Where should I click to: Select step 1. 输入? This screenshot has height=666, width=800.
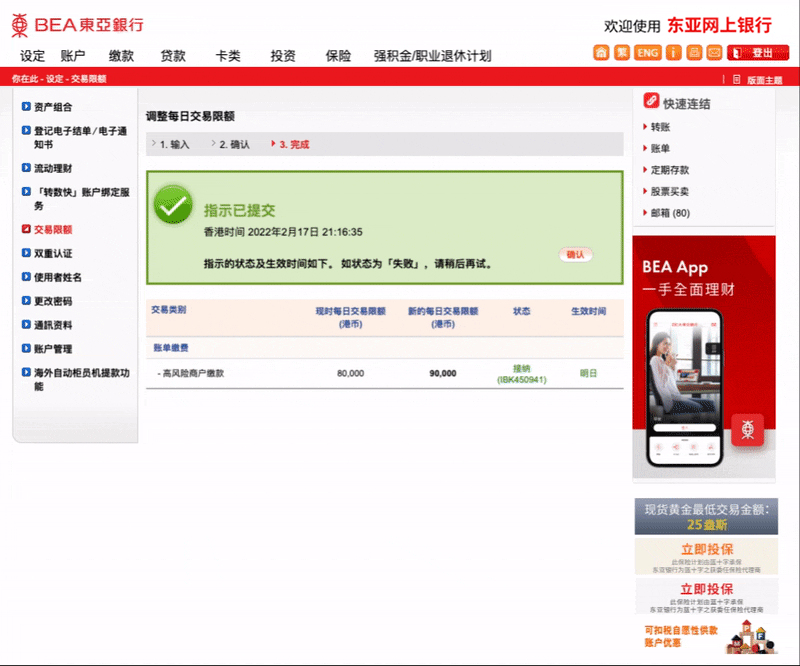pos(174,144)
